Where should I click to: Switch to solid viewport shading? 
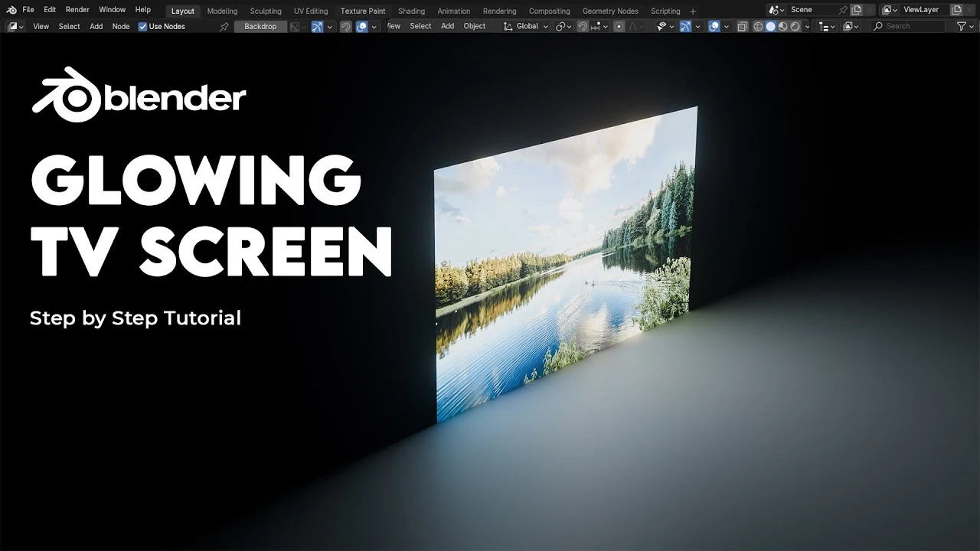pyautogui.click(x=770, y=26)
